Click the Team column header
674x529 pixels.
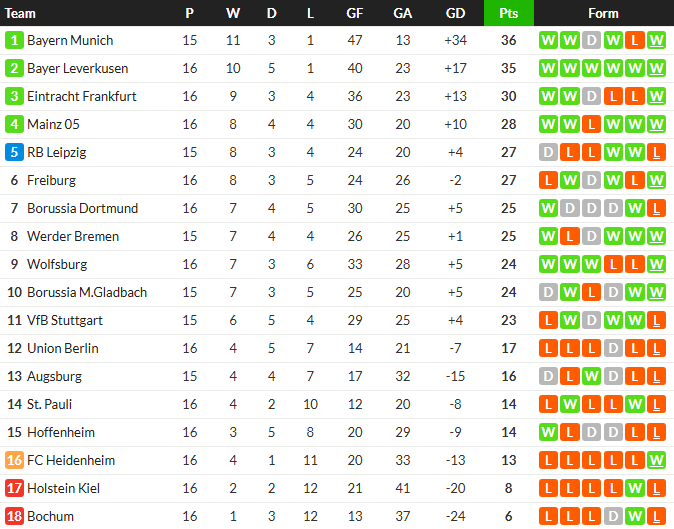click(21, 13)
